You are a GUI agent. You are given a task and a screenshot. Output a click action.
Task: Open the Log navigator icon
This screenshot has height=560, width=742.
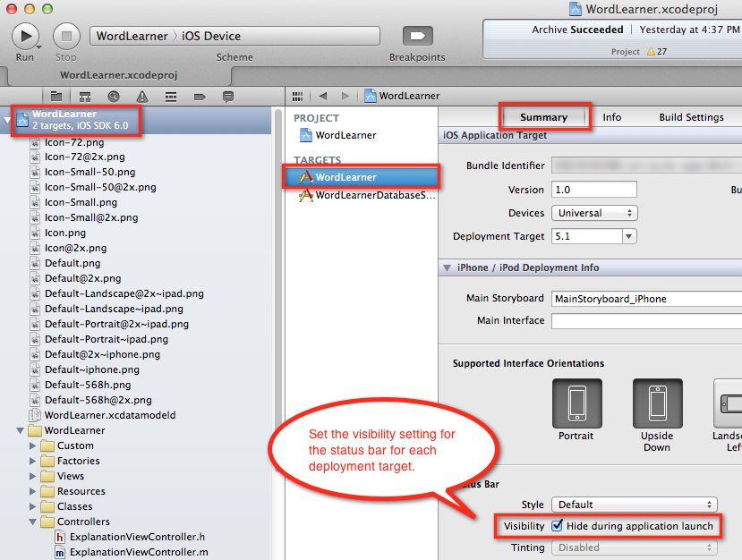coord(228,97)
